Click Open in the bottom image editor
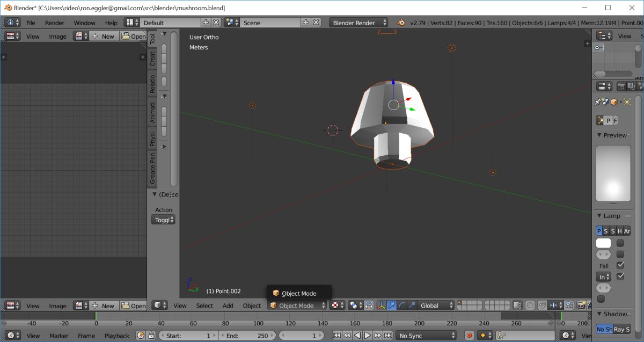The image size is (644, 342). click(133, 305)
